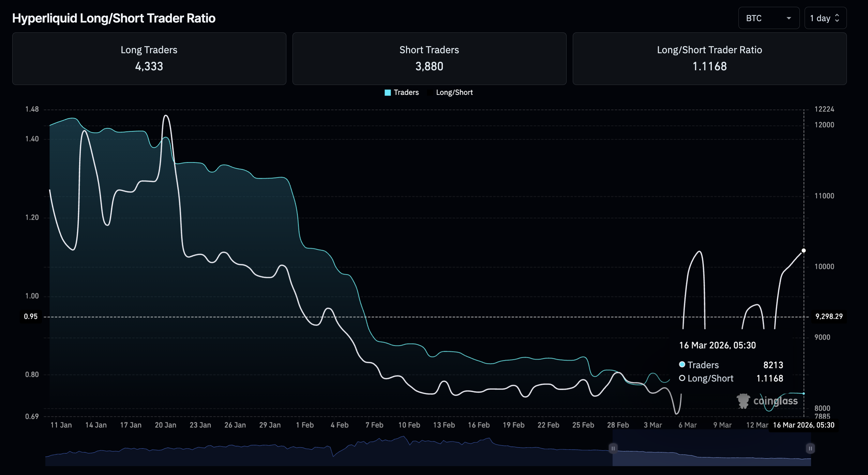Click the 20 Jan x-axis date label
868x475 pixels.
coord(165,425)
